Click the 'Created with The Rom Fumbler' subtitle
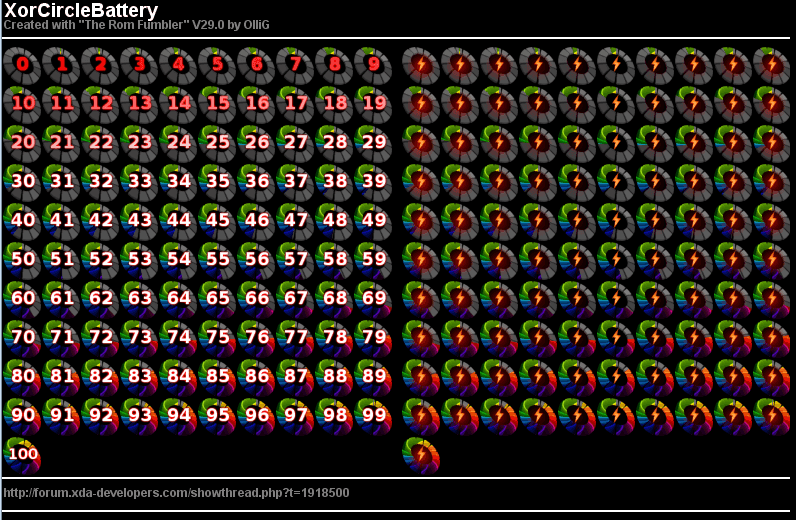 pyautogui.click(x=136, y=25)
